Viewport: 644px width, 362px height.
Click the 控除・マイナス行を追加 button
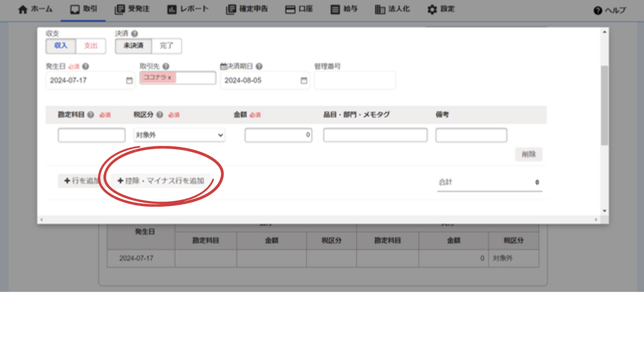tap(161, 181)
